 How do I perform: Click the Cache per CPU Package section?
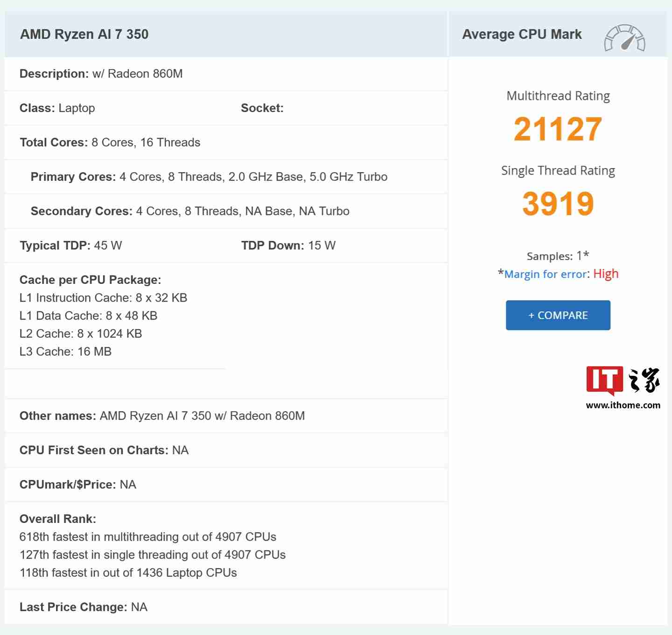[x=91, y=280]
